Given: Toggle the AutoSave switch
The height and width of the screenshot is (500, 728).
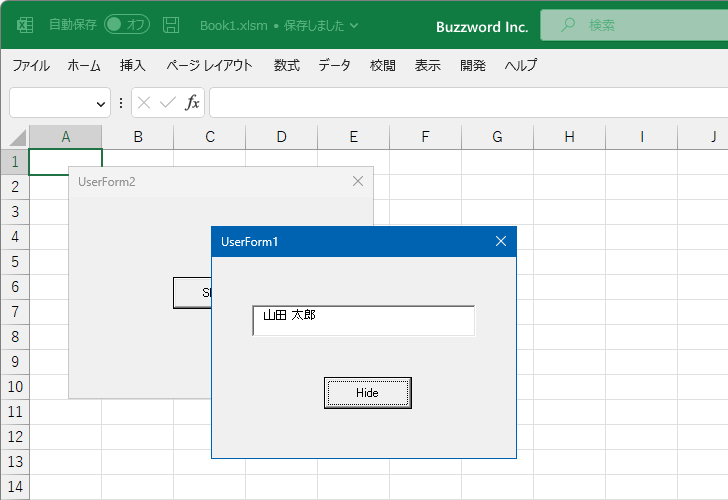Looking at the screenshot, I should [x=127, y=25].
